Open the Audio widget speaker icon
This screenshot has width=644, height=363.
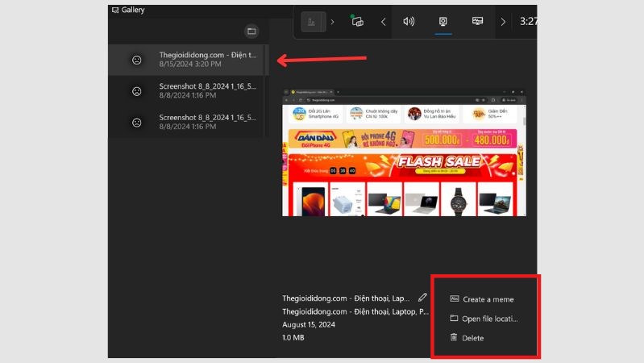click(x=409, y=22)
